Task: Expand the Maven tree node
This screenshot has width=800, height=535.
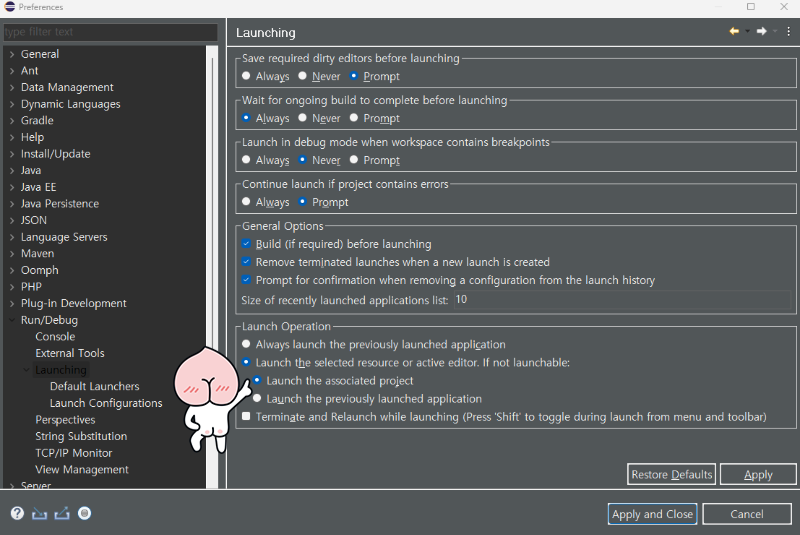Action: click(12, 253)
